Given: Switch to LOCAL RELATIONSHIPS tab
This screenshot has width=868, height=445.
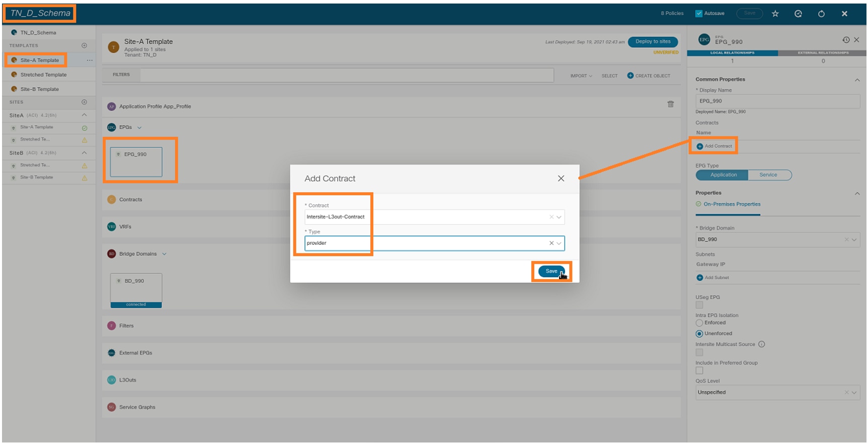Looking at the screenshot, I should point(732,53).
